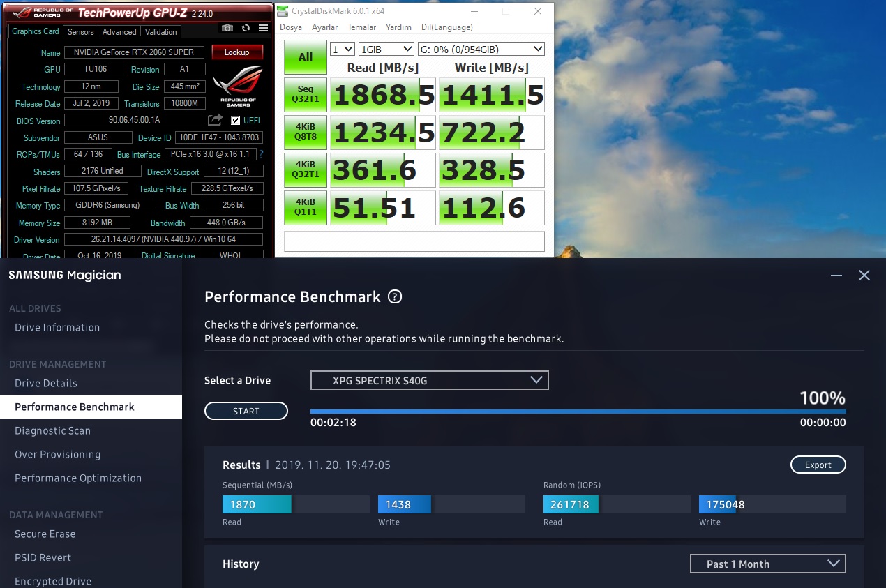Click the BIOS Version field 90.06.45.00.1A
The height and width of the screenshot is (588, 886).
point(134,120)
